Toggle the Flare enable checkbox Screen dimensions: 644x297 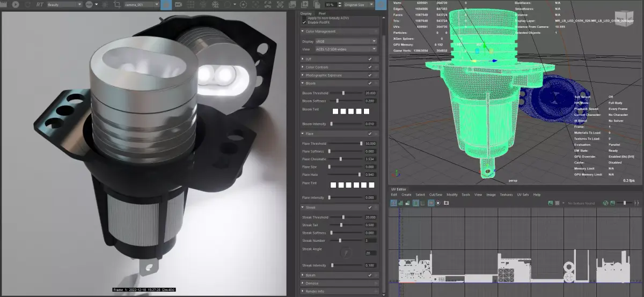370,133
